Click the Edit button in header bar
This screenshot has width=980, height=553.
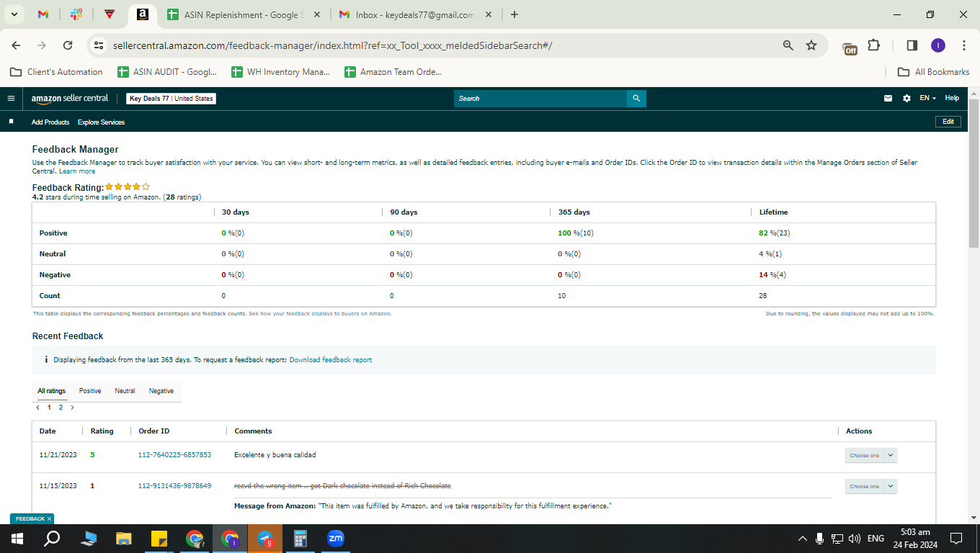click(x=948, y=122)
